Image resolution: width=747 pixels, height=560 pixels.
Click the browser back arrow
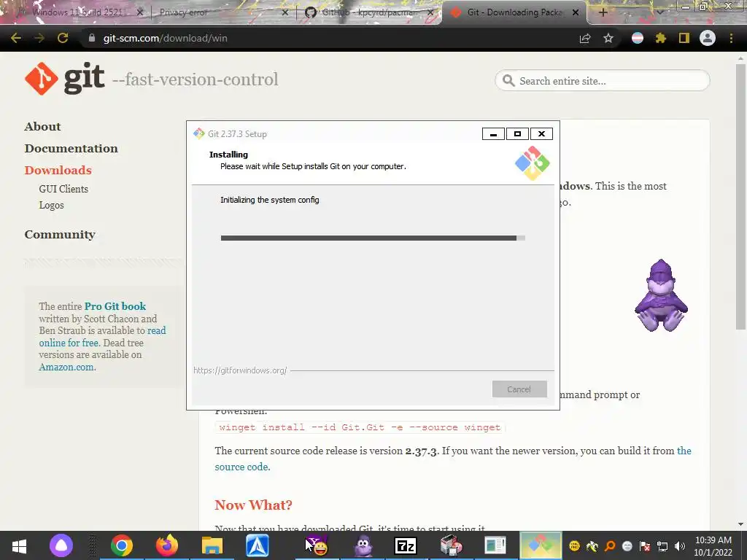coord(16,38)
